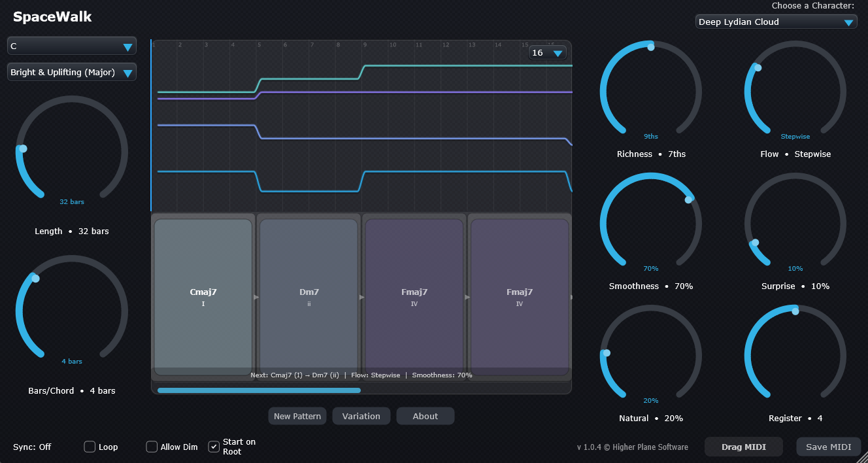Open the Deep Lydian Cloud character dropdown
The image size is (868, 463).
click(x=776, y=22)
